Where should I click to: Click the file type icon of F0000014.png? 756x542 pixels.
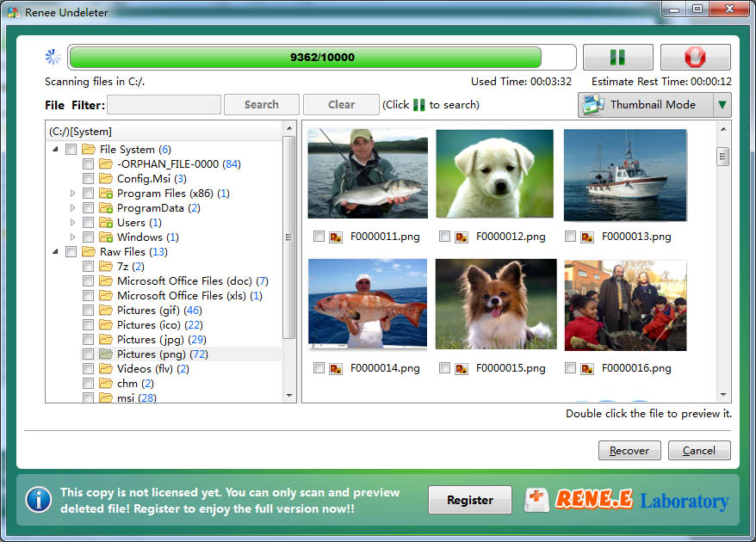336,368
